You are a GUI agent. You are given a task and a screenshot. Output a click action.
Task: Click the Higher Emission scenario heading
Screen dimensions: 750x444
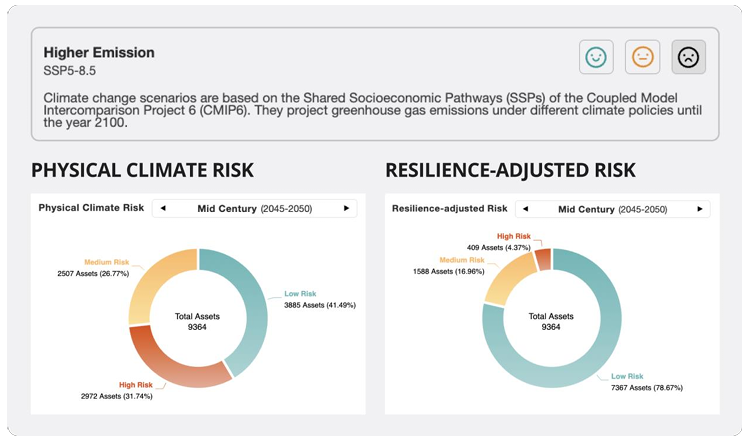(x=98, y=52)
